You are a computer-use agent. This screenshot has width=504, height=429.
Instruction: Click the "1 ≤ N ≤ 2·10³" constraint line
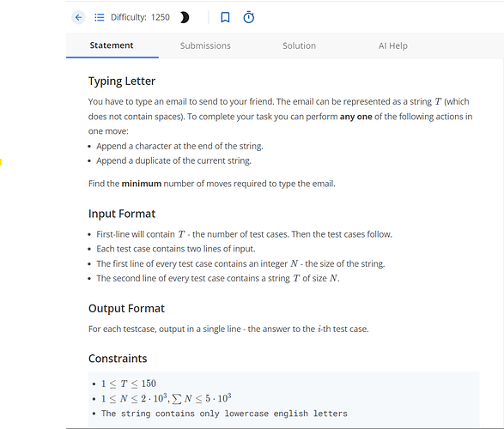(x=167, y=398)
